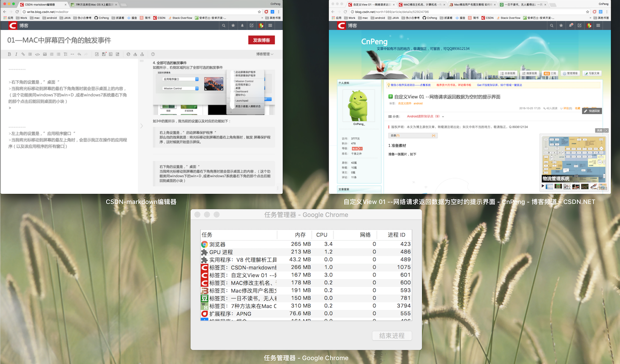Open the hamburger menu in the editor window header

coord(270,26)
